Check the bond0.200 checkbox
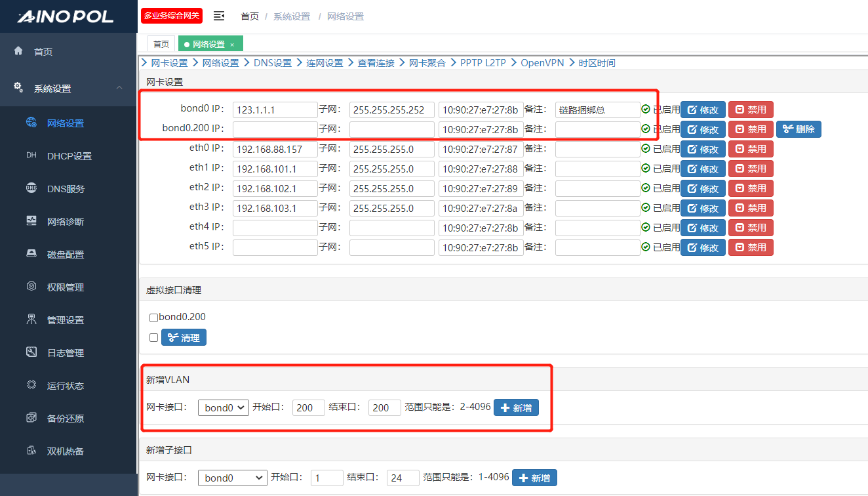 153,318
